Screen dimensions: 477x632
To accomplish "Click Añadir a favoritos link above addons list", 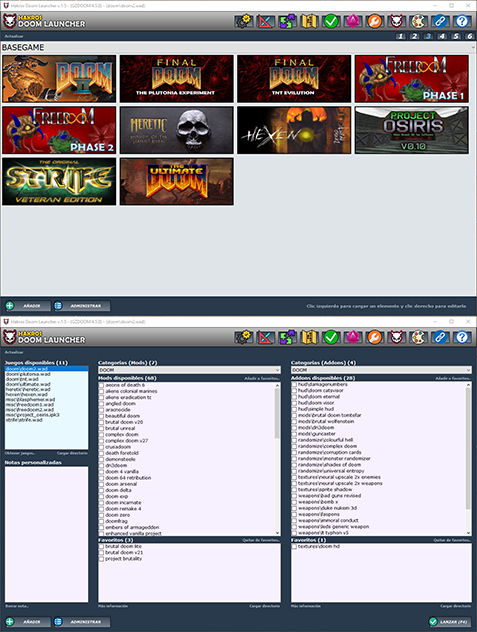I will click(453, 378).
